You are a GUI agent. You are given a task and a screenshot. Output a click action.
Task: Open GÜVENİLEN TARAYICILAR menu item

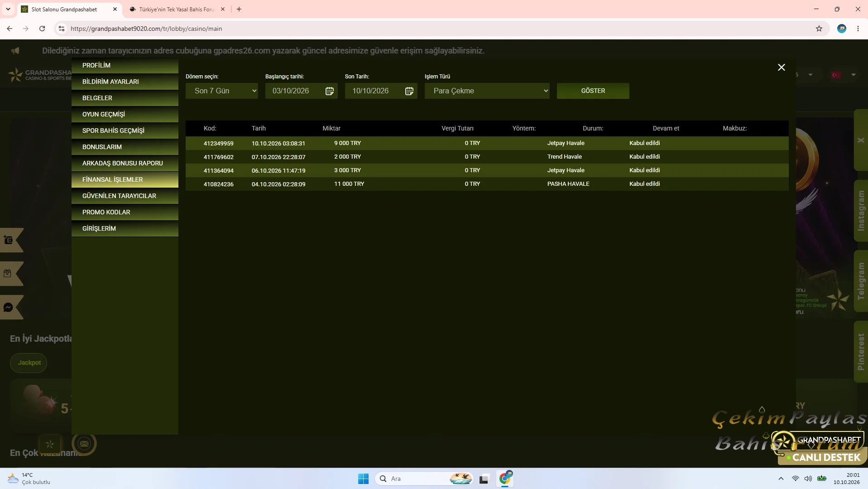125,196
